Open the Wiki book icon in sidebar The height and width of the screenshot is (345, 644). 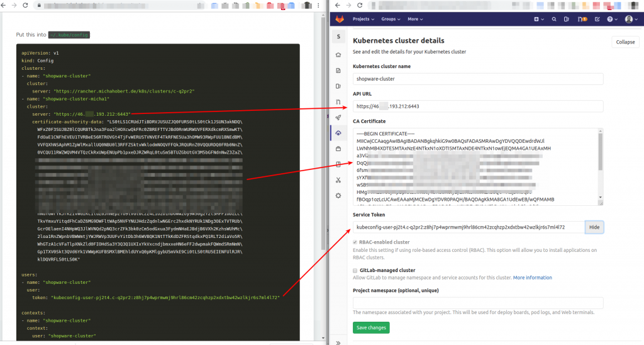tap(338, 164)
